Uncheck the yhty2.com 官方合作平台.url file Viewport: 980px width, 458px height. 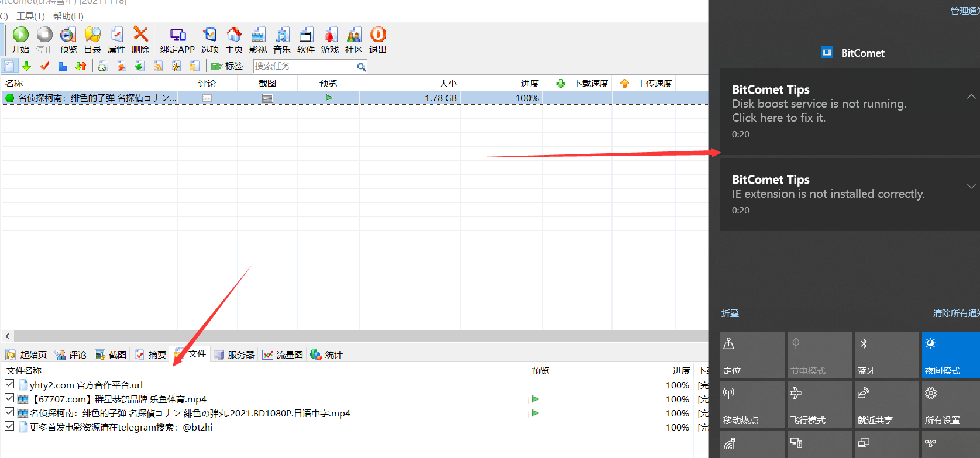(x=9, y=384)
